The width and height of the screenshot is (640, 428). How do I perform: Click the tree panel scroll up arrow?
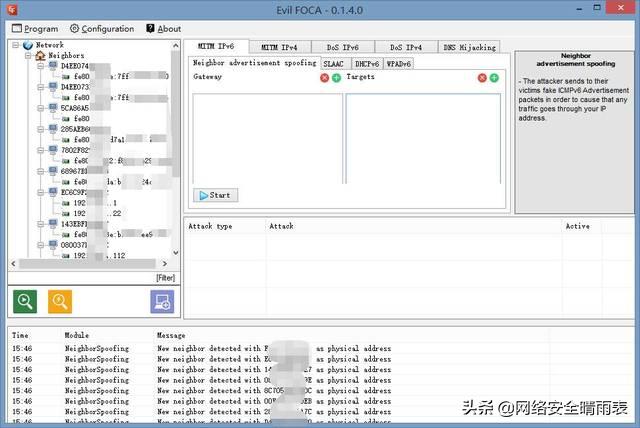pyautogui.click(x=176, y=45)
